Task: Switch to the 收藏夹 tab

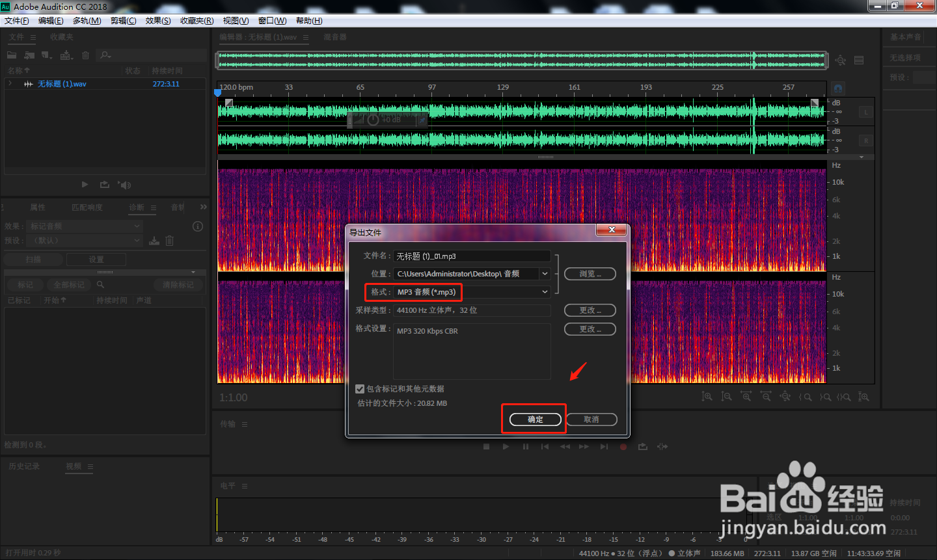Action: pyautogui.click(x=62, y=37)
